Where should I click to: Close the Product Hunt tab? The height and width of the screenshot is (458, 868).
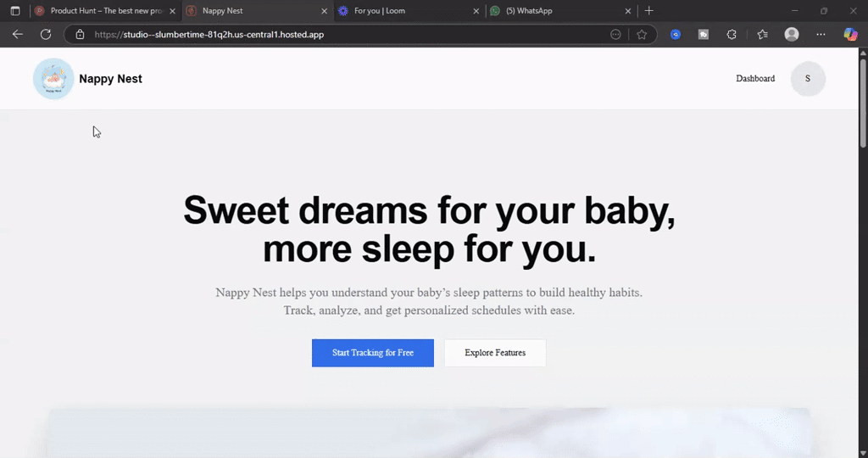pyautogui.click(x=172, y=11)
